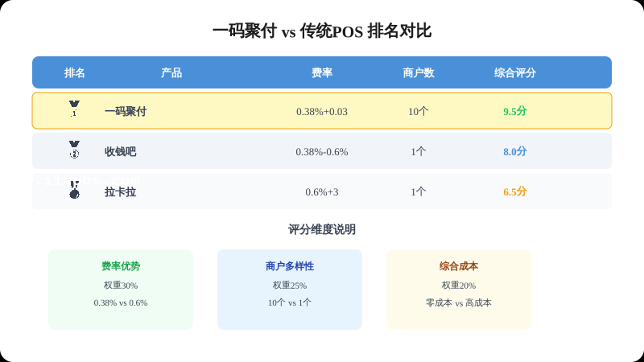This screenshot has height=362, width=644.
Task: Click the text 10个 vs 1个
Action: pyautogui.click(x=290, y=303)
